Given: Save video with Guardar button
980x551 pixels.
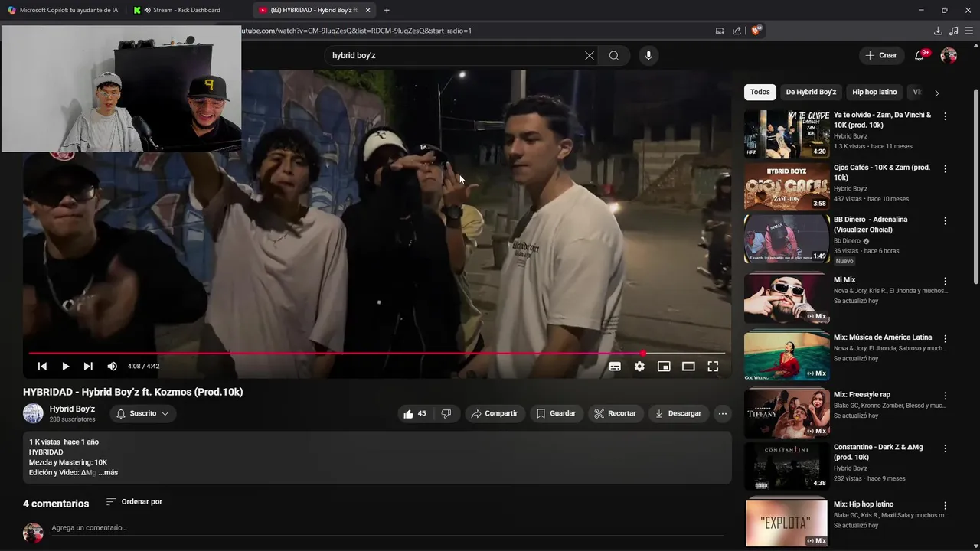Looking at the screenshot, I should [556, 413].
